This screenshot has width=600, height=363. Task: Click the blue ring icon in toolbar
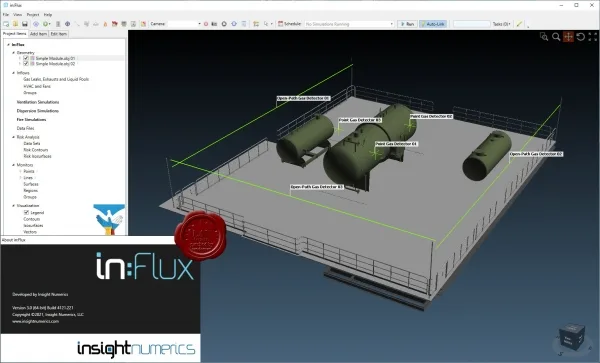(234, 24)
